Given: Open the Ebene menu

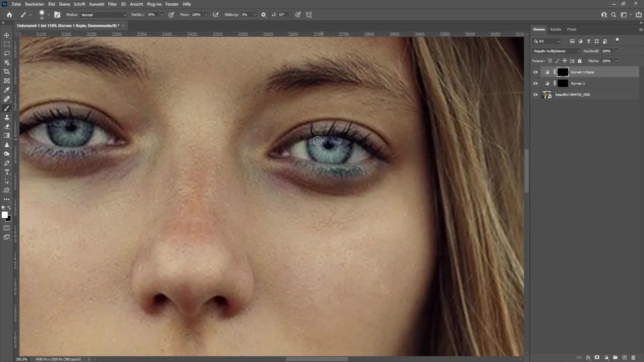Looking at the screenshot, I should point(64,4).
